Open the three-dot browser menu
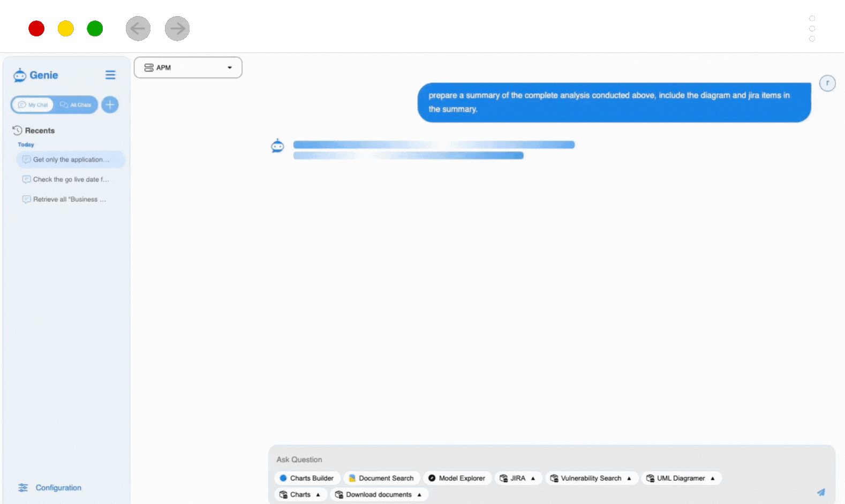Viewport: 845px width, 504px height. [812, 28]
